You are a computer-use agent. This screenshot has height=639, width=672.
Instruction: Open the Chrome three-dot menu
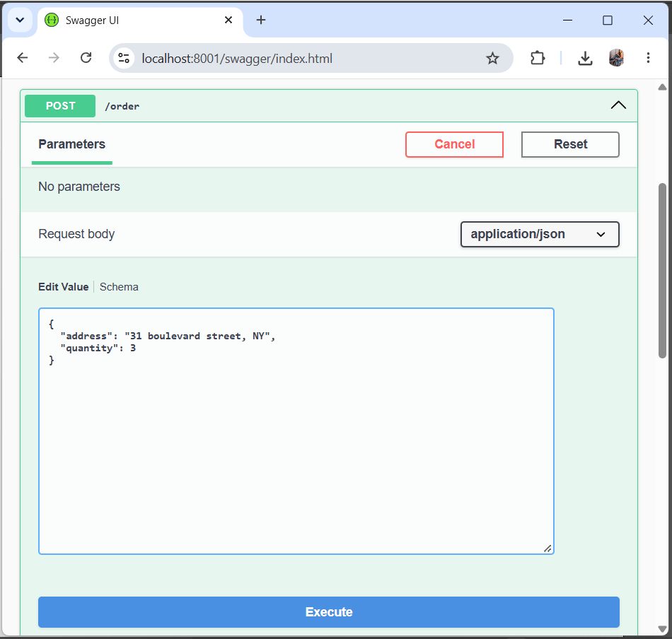[648, 58]
